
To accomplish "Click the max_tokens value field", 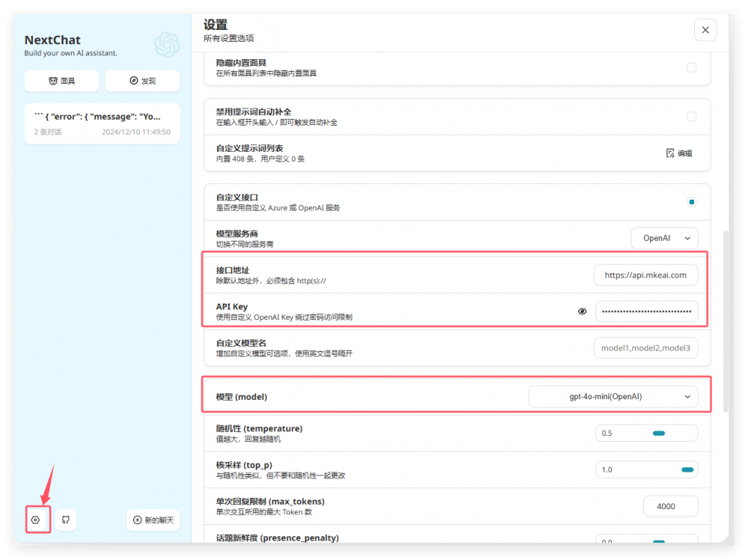I will [670, 506].
